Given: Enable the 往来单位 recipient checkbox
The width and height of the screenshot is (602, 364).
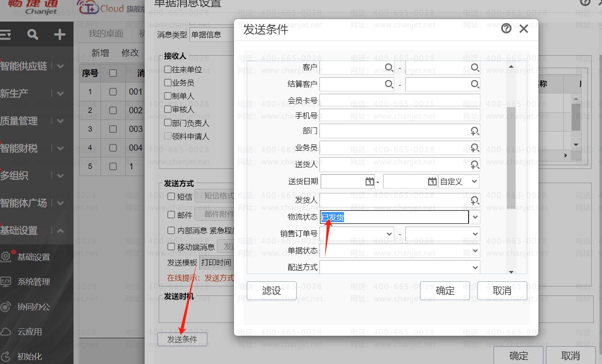Looking at the screenshot, I should [x=168, y=69].
